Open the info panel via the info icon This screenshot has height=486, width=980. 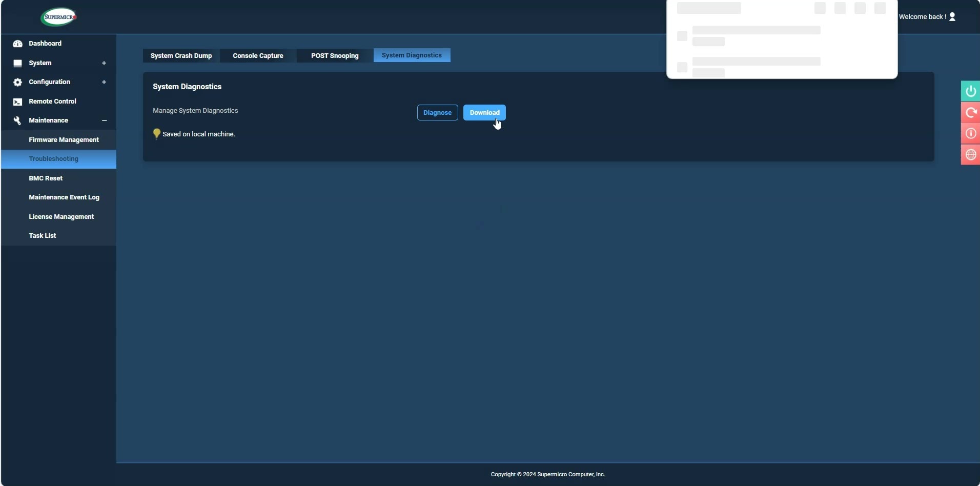pyautogui.click(x=970, y=134)
